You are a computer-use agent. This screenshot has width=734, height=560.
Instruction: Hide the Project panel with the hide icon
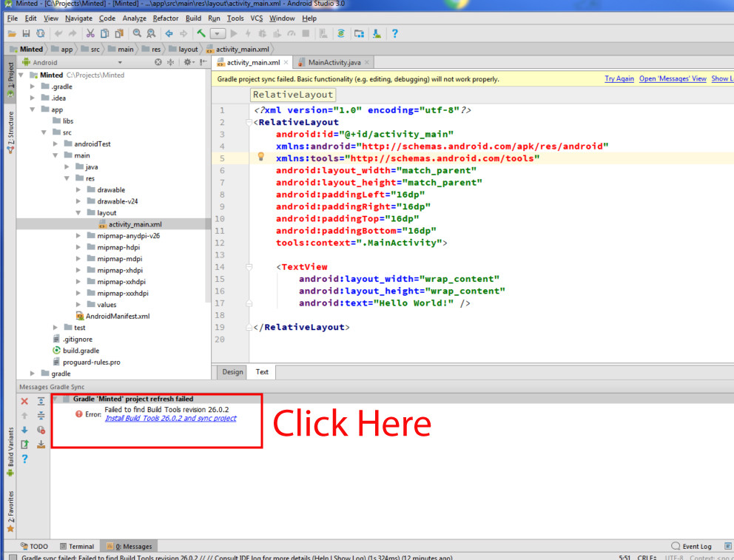point(203,62)
